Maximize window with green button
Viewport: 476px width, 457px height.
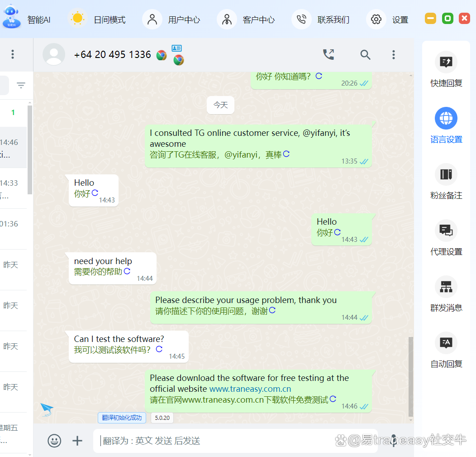point(447,19)
